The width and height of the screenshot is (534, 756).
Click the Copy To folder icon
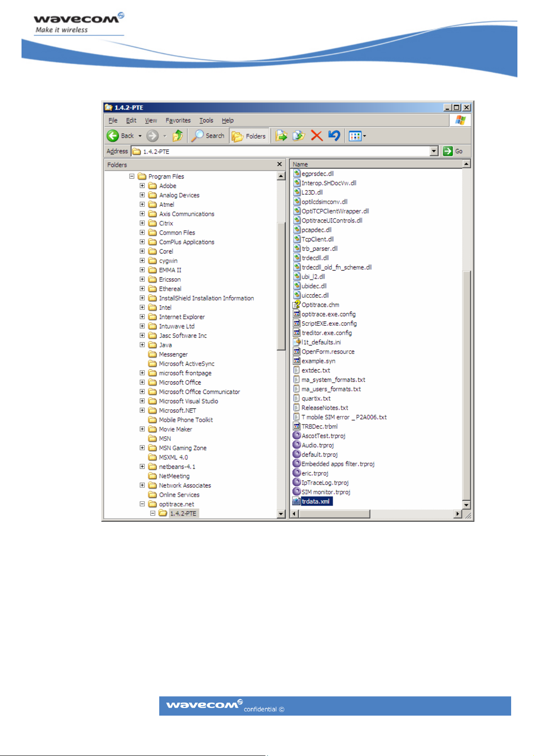tap(299, 135)
